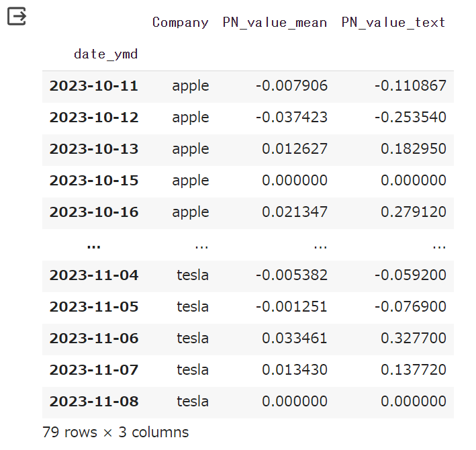The width and height of the screenshot is (476, 450).
Task: Click the 2023-11-05 row label
Action: coord(94,307)
